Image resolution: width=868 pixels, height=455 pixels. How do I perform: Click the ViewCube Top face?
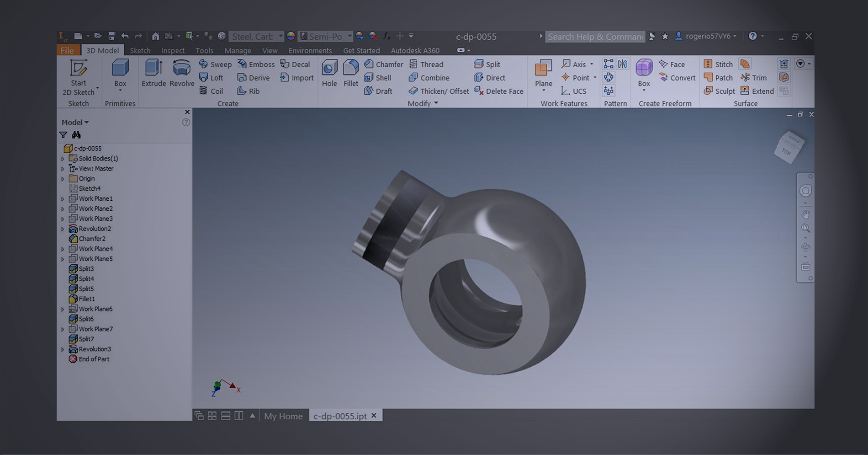tap(787, 151)
